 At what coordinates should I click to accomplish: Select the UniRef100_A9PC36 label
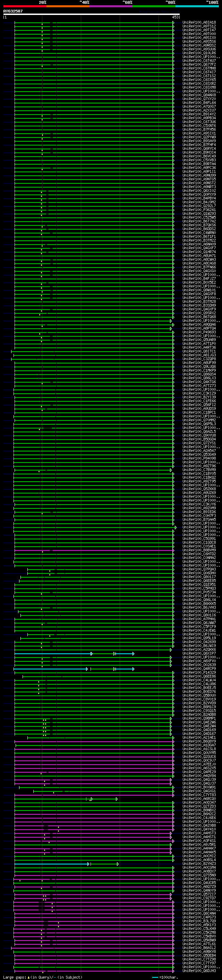click(199, 168)
